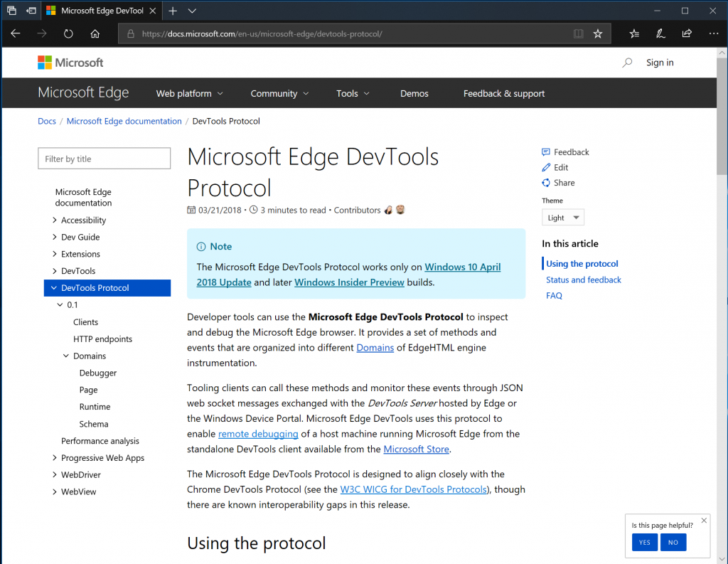Click the Add notes pen icon

(x=660, y=33)
